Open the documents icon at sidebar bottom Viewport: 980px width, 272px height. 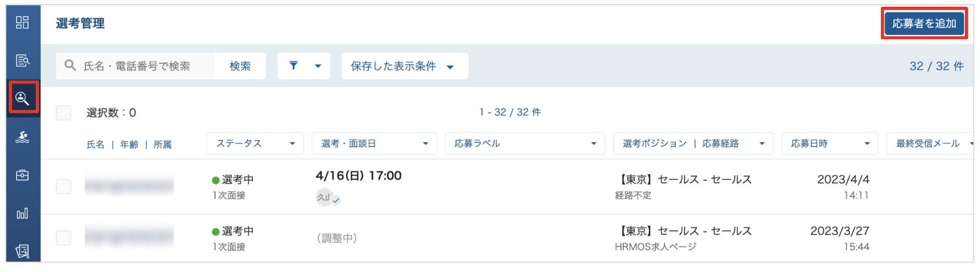click(22, 251)
